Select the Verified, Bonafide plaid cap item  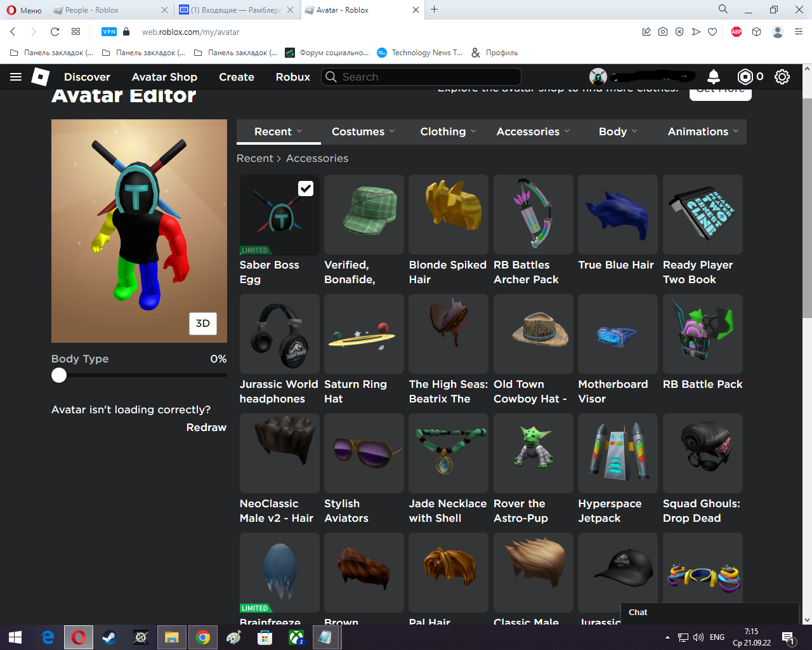[x=364, y=215]
